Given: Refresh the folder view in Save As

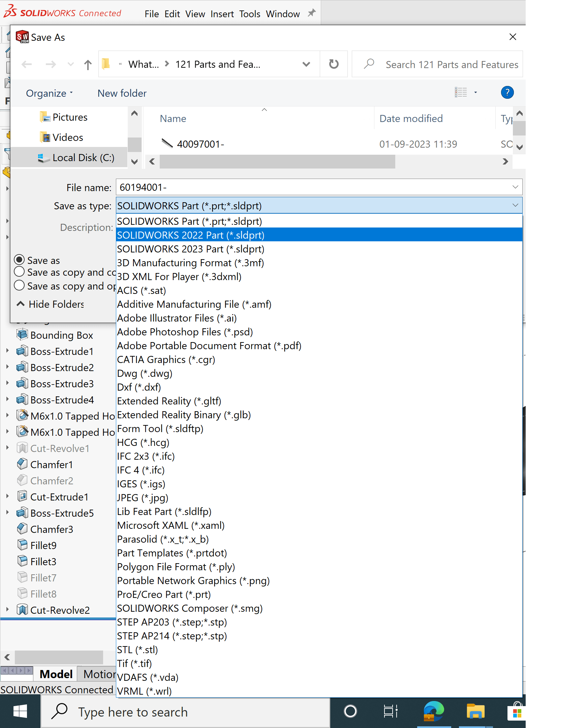Looking at the screenshot, I should [x=334, y=64].
